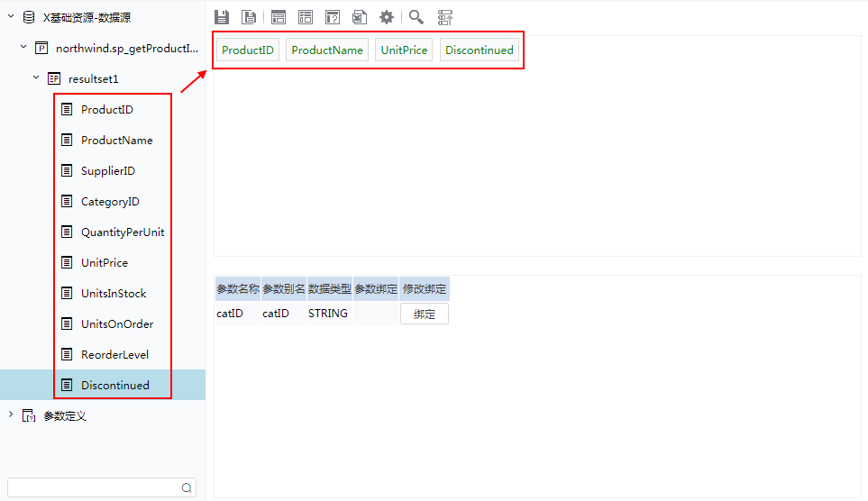The image size is (868, 501).
Task: Select the northwind.sp_getProductI... tree item
Action: (127, 48)
